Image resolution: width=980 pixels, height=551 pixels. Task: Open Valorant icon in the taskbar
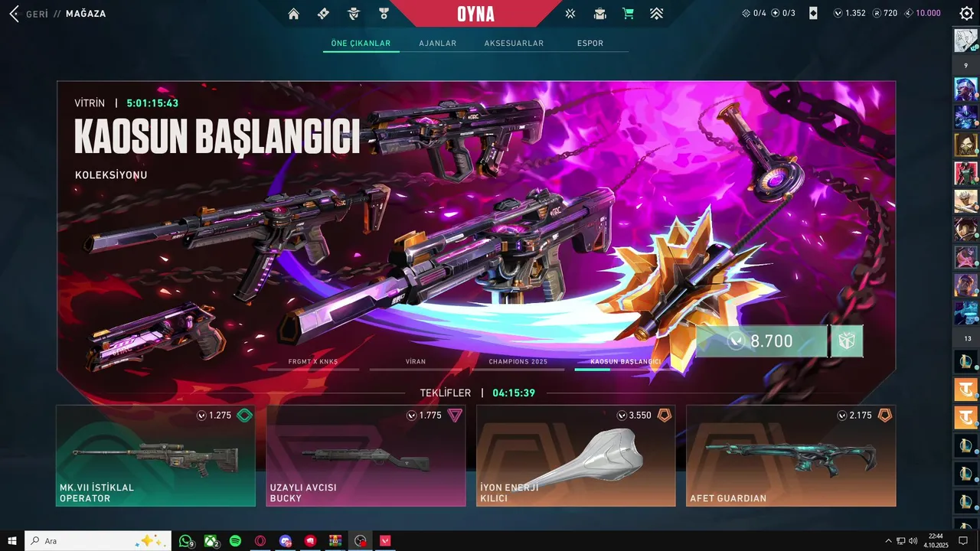pos(385,541)
